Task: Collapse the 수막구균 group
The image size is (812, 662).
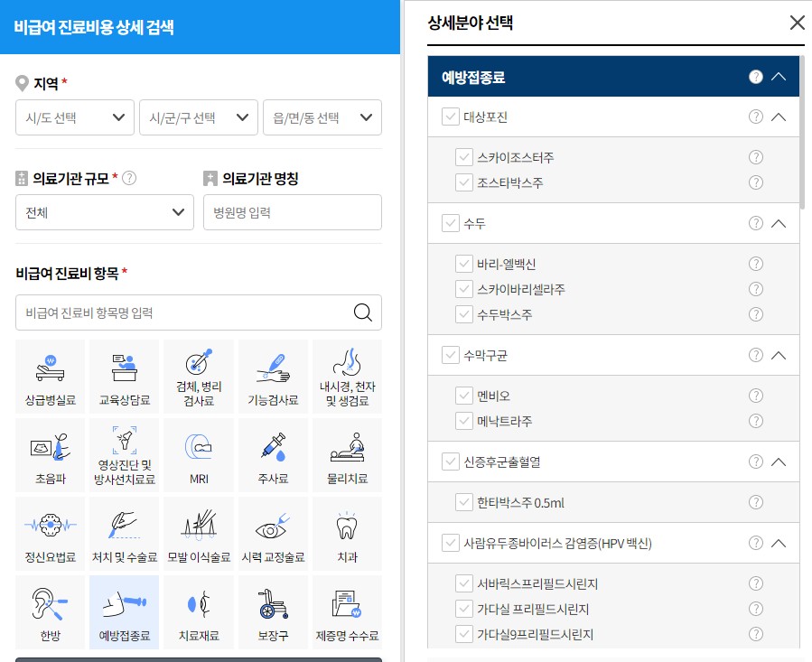Action: [x=779, y=355]
